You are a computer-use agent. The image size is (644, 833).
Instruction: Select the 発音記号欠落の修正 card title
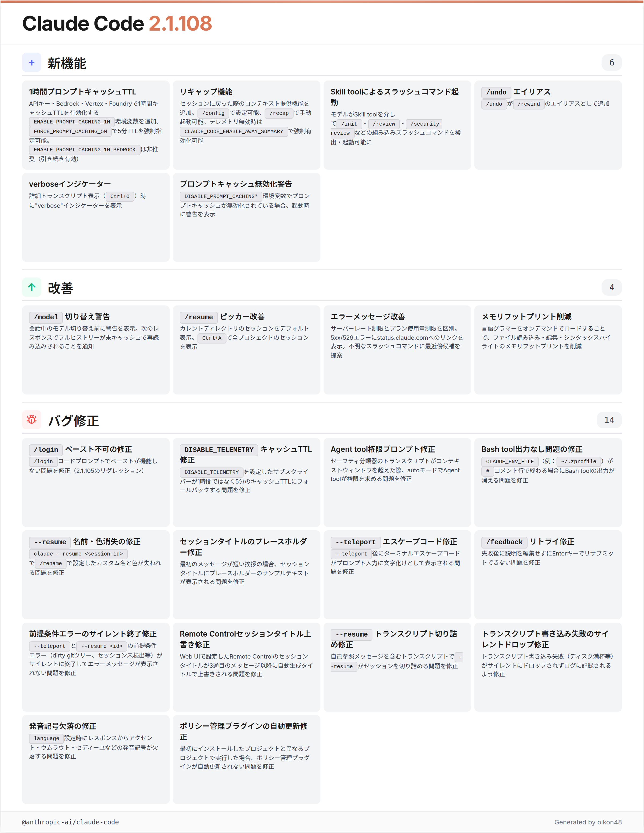(x=63, y=726)
